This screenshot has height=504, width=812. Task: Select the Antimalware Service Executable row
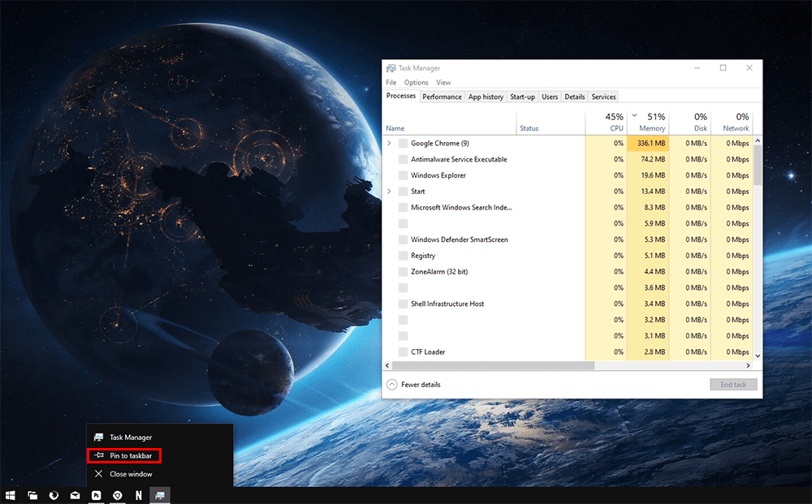pos(568,159)
